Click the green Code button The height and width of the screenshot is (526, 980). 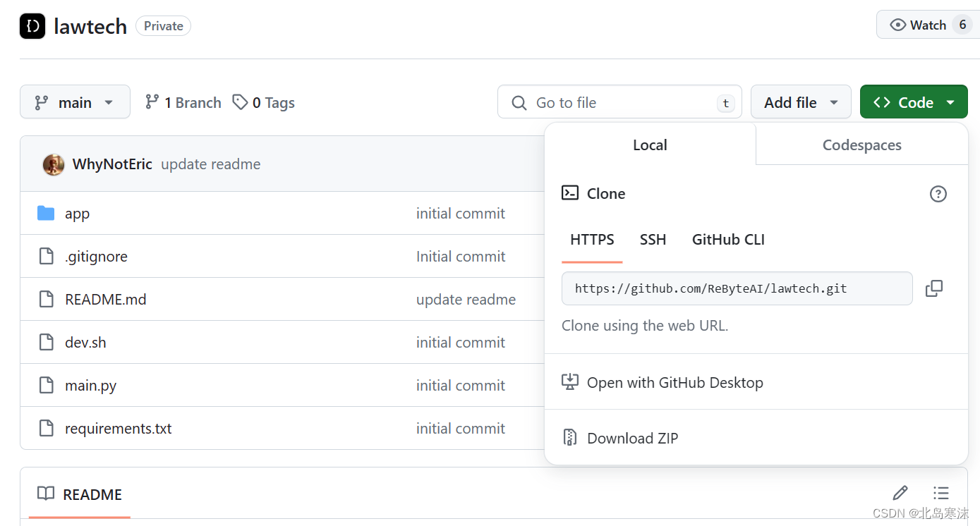(x=914, y=102)
